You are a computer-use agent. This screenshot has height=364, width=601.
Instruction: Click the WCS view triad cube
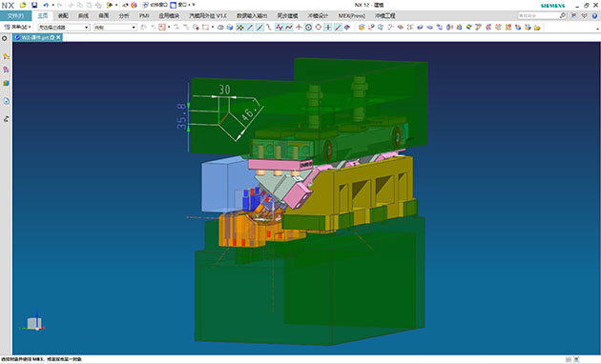click(34, 323)
